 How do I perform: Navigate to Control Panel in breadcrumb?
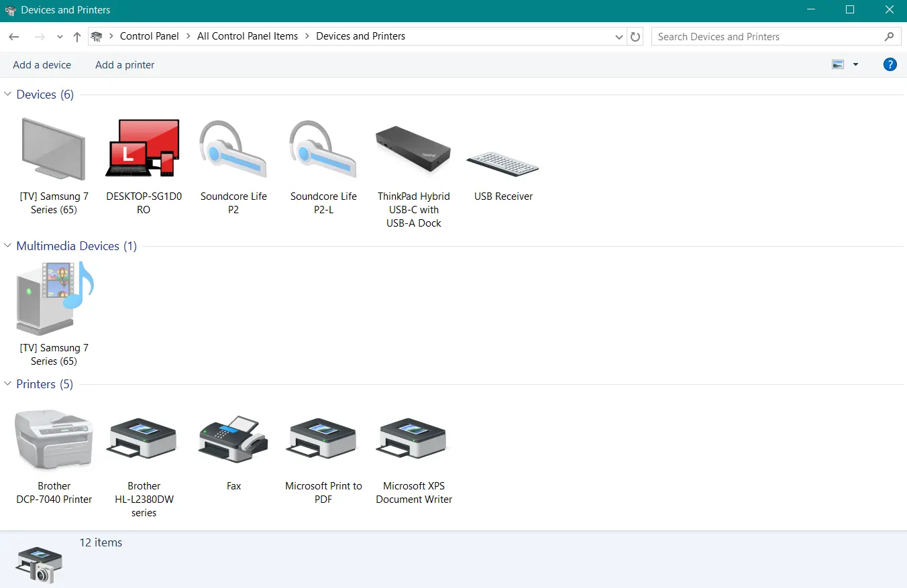(149, 36)
